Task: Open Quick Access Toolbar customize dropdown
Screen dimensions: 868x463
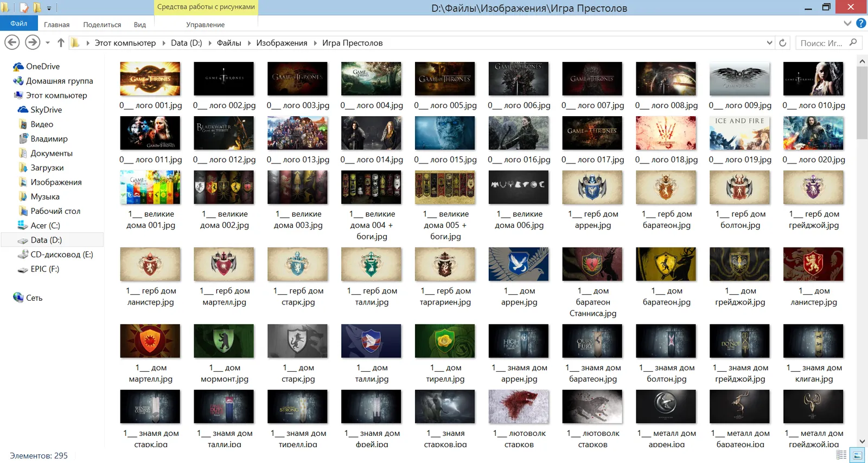Action: (49, 8)
